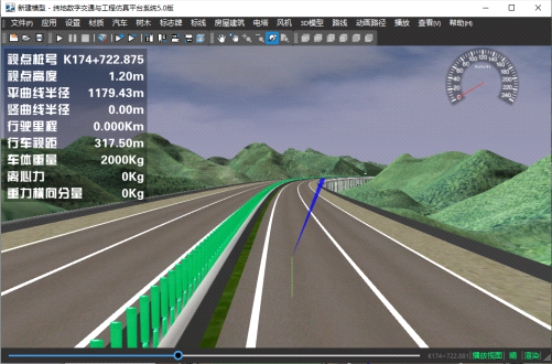Screen dimensions: 552x364
Task: Click the highlighted blue view tool icon
Action: coord(272,38)
